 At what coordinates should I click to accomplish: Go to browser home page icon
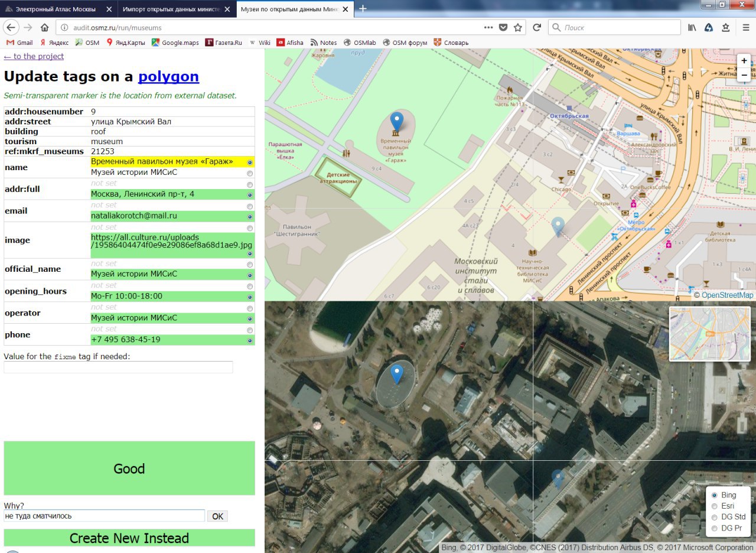click(x=44, y=27)
